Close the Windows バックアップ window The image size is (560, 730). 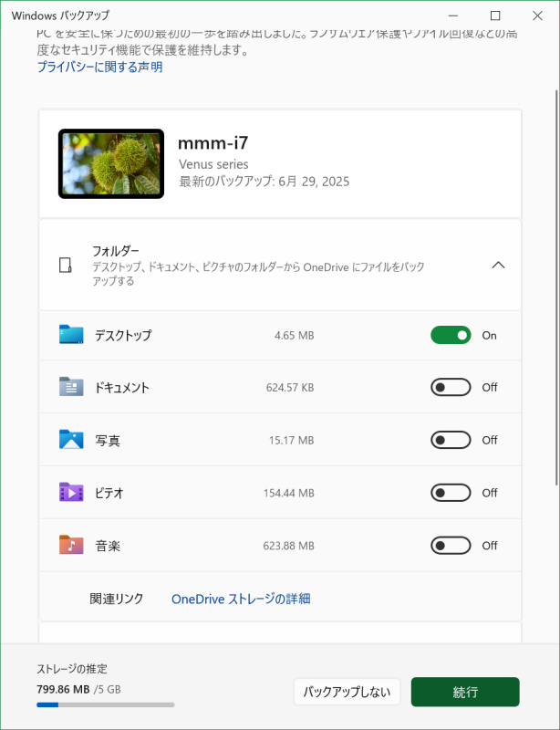(537, 16)
